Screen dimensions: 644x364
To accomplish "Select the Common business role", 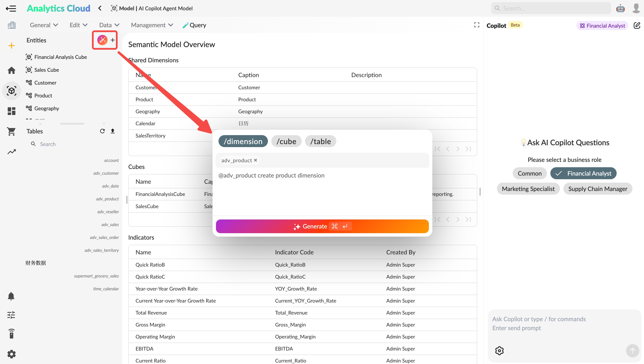I will (529, 173).
